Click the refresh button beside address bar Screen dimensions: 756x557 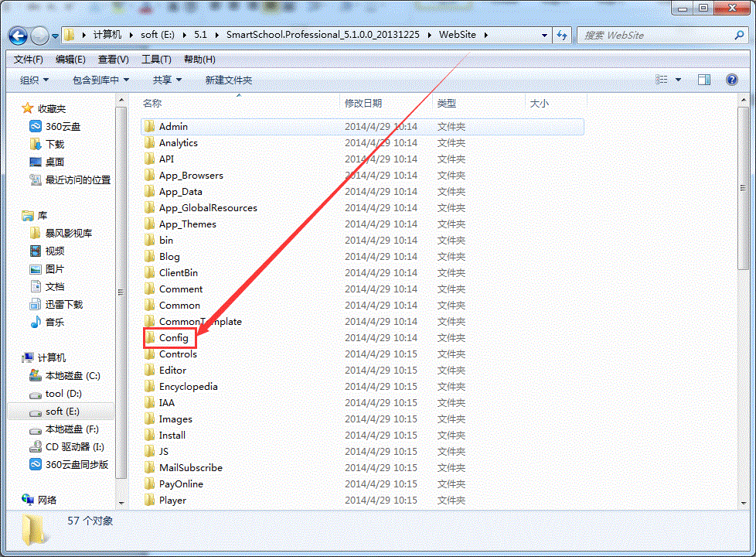tap(562, 36)
